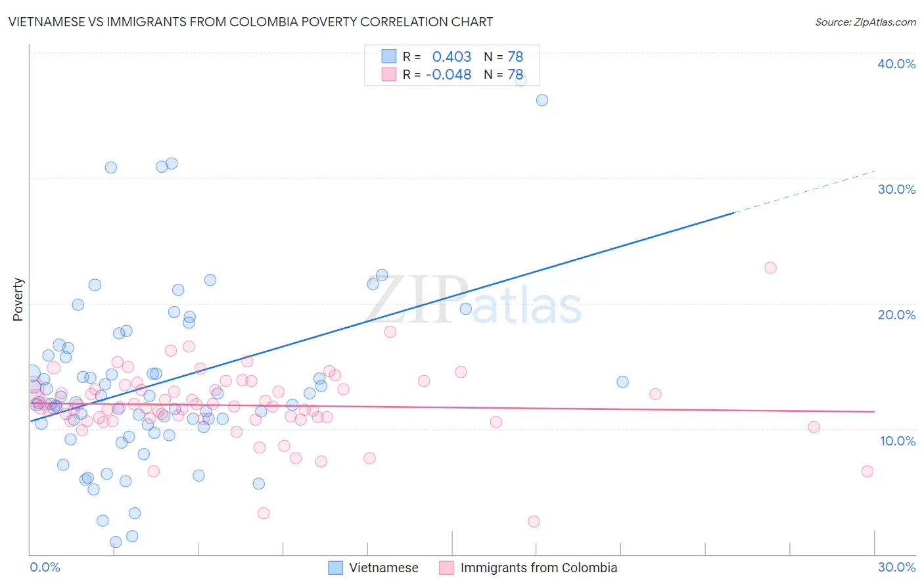The image size is (924, 586).
Task: Click the highest blue data point near 36%
Action: [542, 100]
